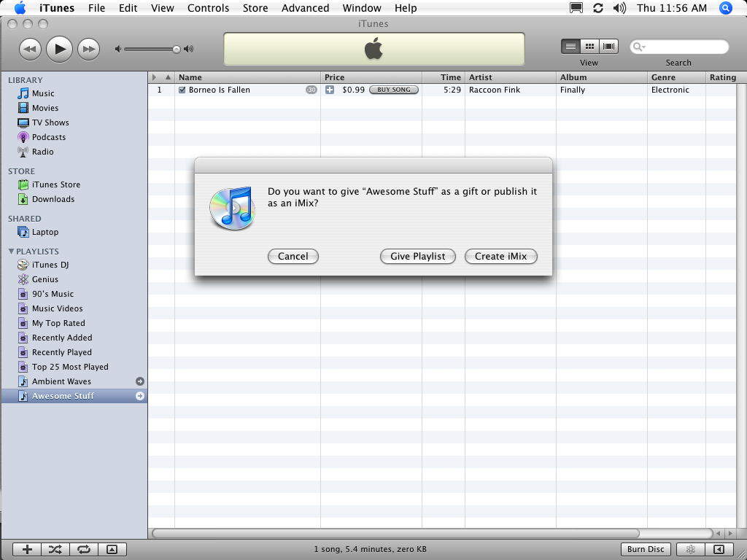Open the Apple menu
This screenshot has width=747, height=560.
(20, 8)
